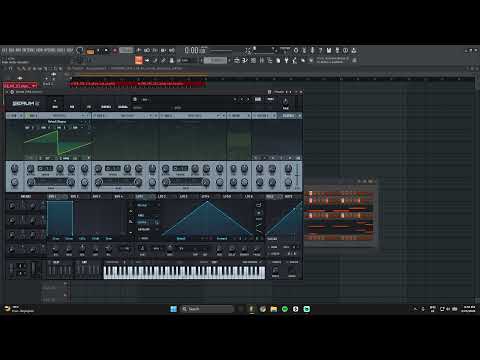Click the tempo display field
Image resolution: width=480 pixels, height=360 pixels.
point(126,50)
